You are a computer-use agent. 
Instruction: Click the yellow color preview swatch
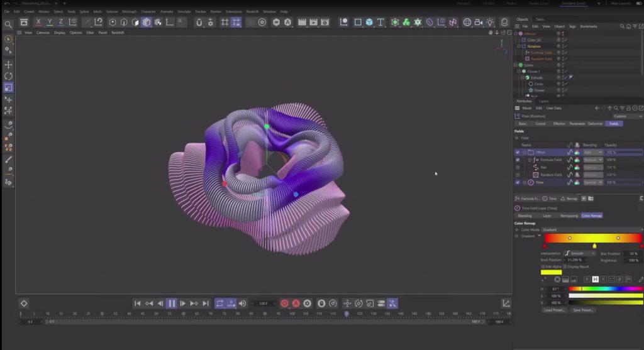(551, 272)
